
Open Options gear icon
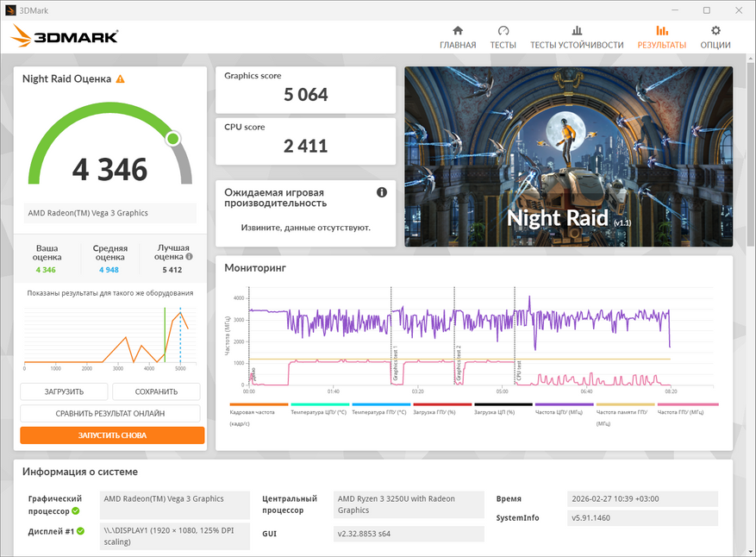[715, 31]
